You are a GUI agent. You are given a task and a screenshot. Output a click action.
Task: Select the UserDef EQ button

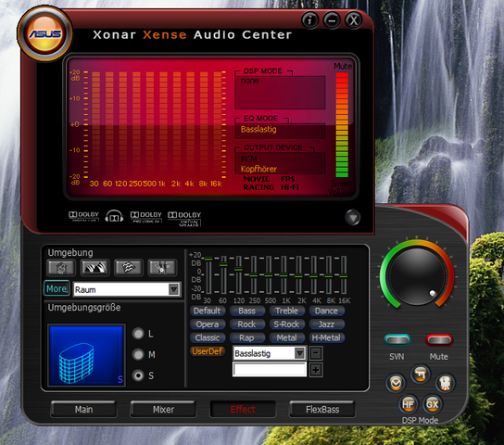[208, 351]
